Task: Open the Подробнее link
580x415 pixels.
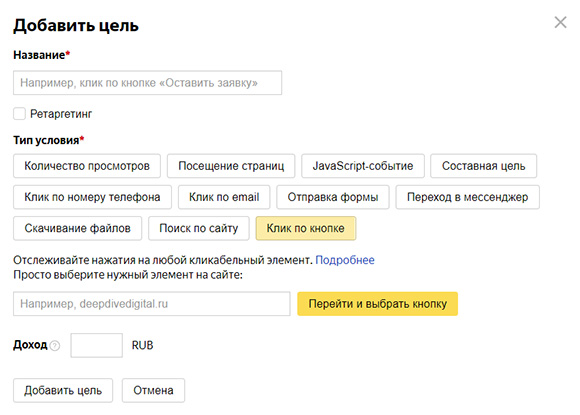Action: click(345, 260)
